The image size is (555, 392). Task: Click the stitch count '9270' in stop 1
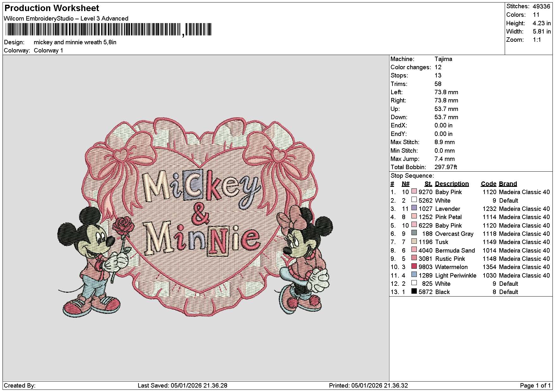(425, 192)
